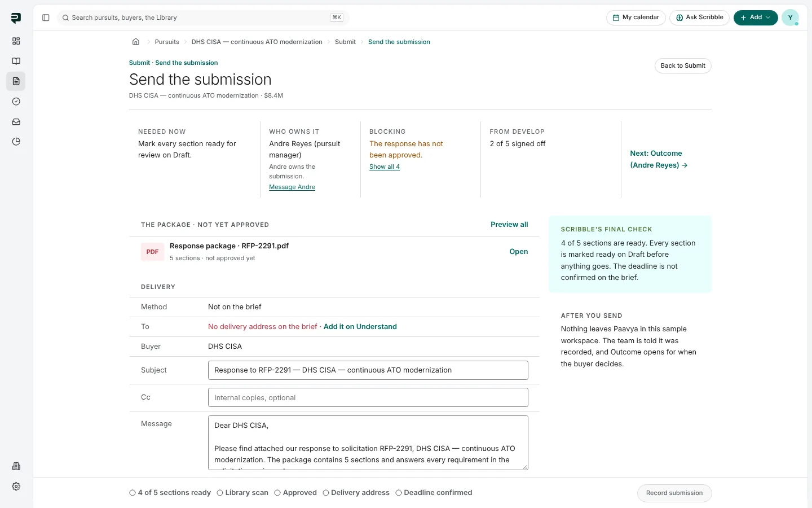Open DHS CISA pursuit in the breadcrumb

click(x=257, y=42)
